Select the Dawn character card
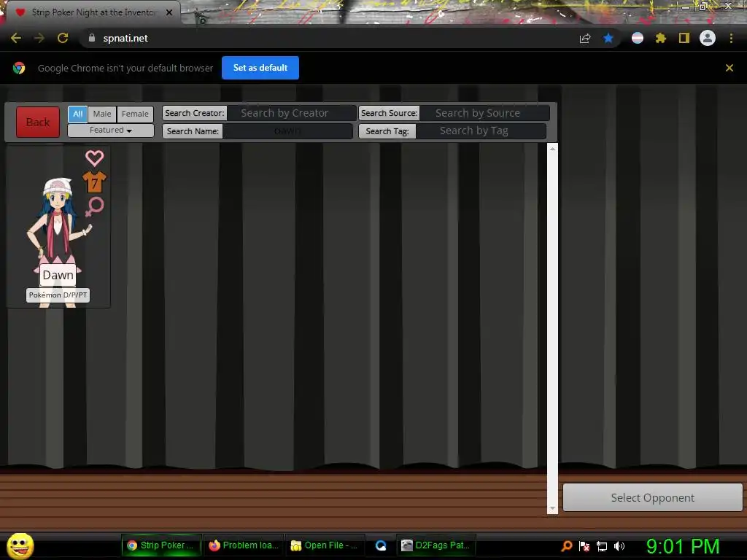The height and width of the screenshot is (560, 747). (58, 227)
